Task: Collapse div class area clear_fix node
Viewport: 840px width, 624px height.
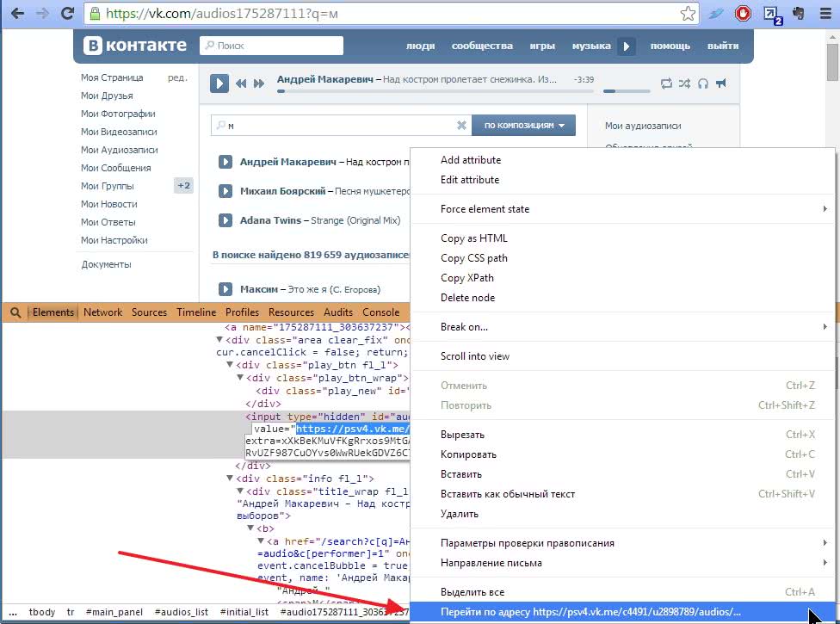Action: pyautogui.click(x=219, y=340)
